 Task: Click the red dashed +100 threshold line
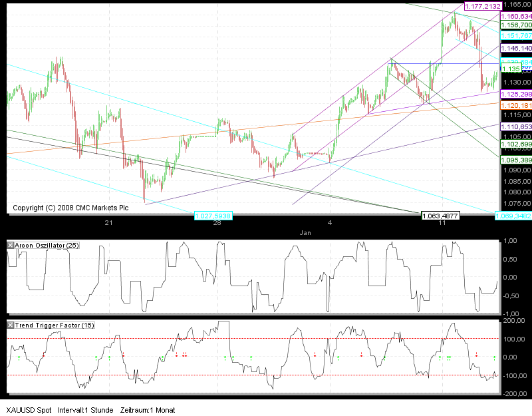266,339
